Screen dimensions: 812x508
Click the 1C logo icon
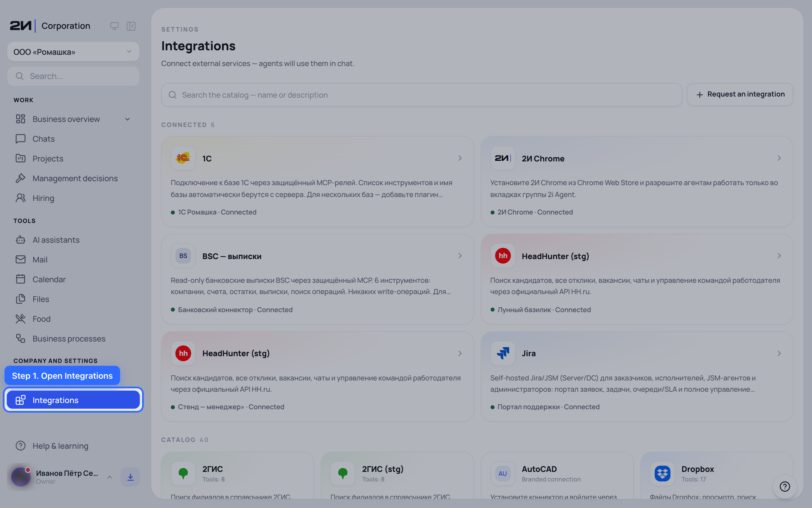coord(183,158)
